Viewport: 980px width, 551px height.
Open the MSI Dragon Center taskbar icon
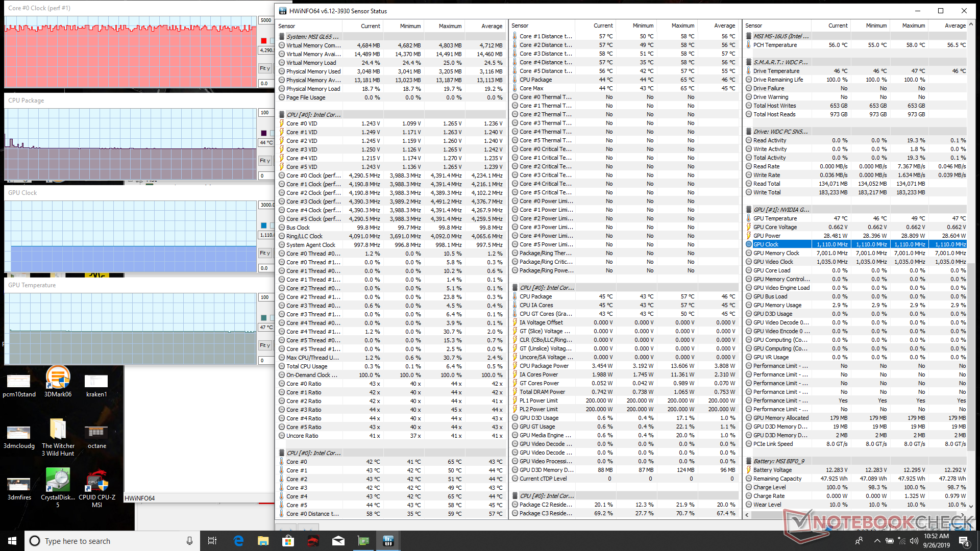(x=313, y=541)
